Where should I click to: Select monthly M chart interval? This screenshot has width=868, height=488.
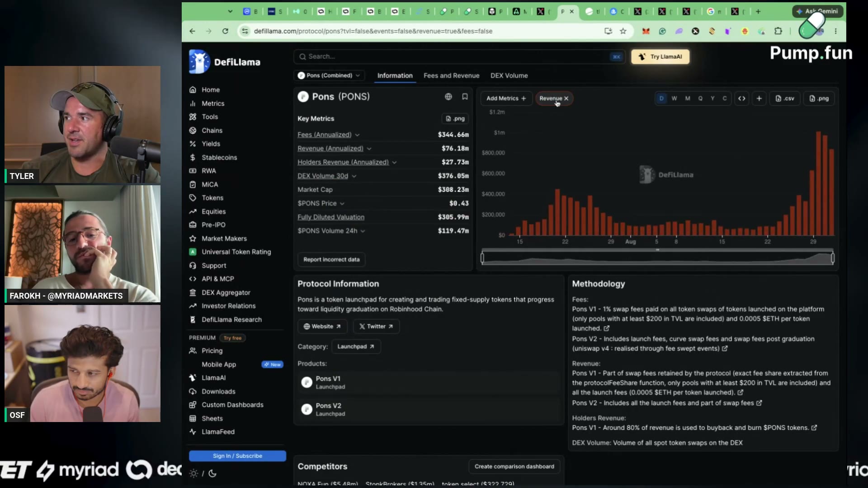pos(688,98)
